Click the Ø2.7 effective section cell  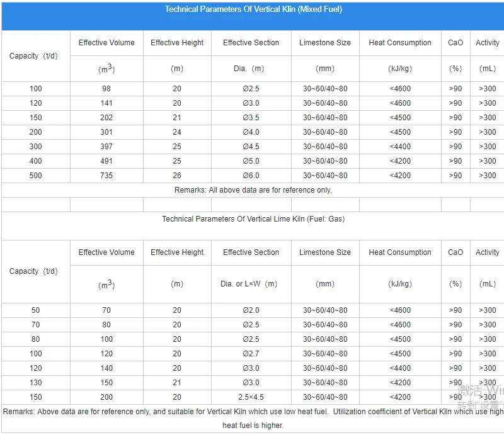pos(251,354)
